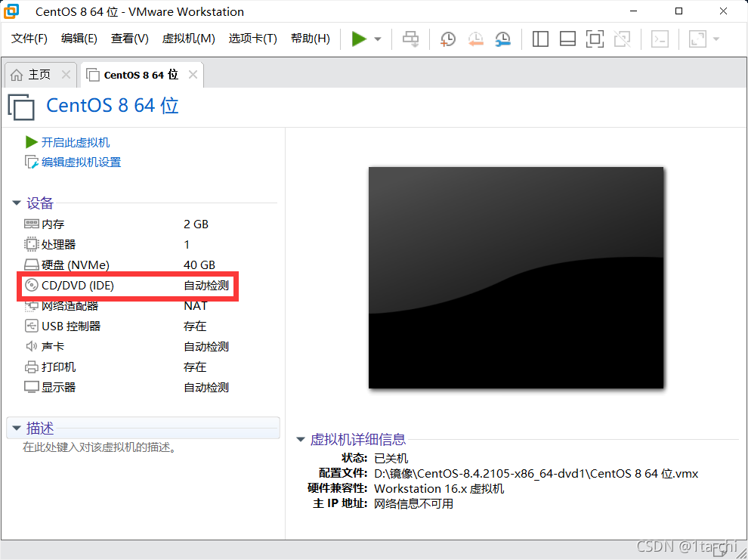Viewport: 748px width, 560px height.
Task: Click the 硬盘 (NVMe) disk icon
Action: pos(32,265)
